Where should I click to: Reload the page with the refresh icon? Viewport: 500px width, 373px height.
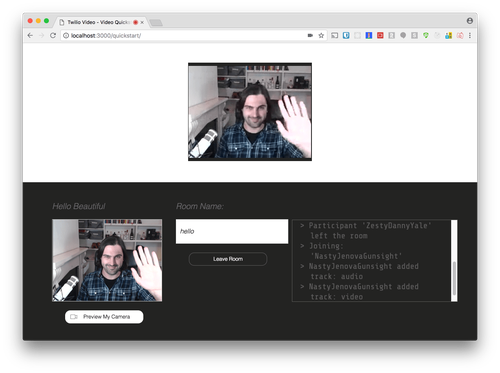[x=53, y=35]
